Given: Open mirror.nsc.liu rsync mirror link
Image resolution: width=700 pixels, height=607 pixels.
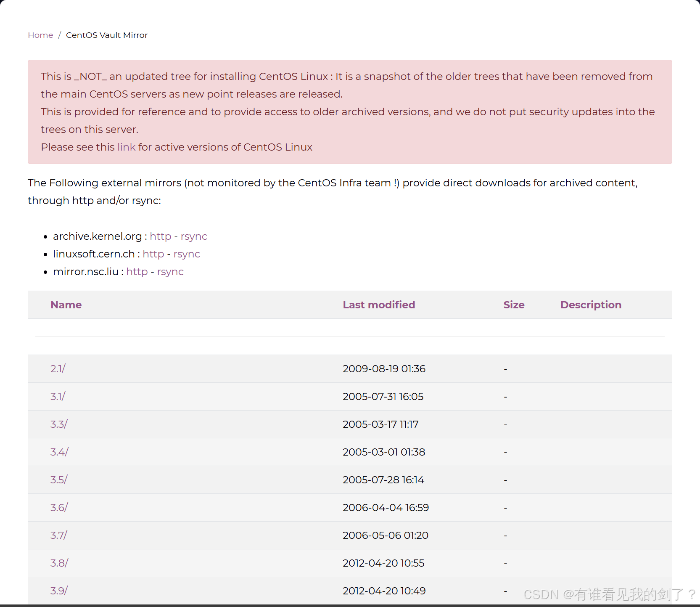Looking at the screenshot, I should 170,272.
